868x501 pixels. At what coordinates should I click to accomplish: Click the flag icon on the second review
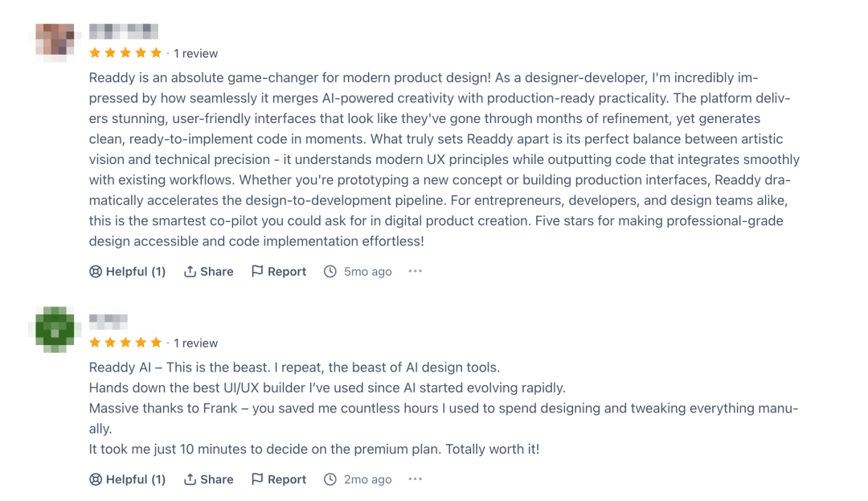coord(257,479)
